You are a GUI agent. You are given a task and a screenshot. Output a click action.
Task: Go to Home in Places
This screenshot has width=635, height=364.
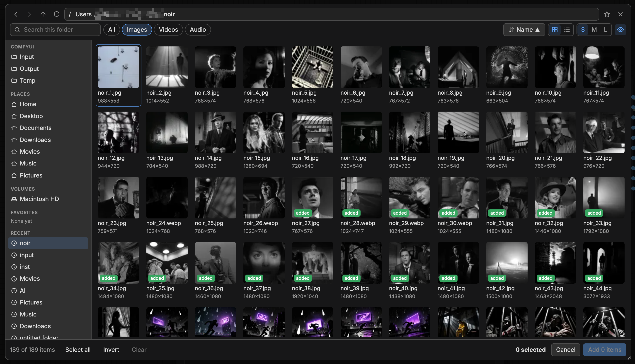[48, 104]
